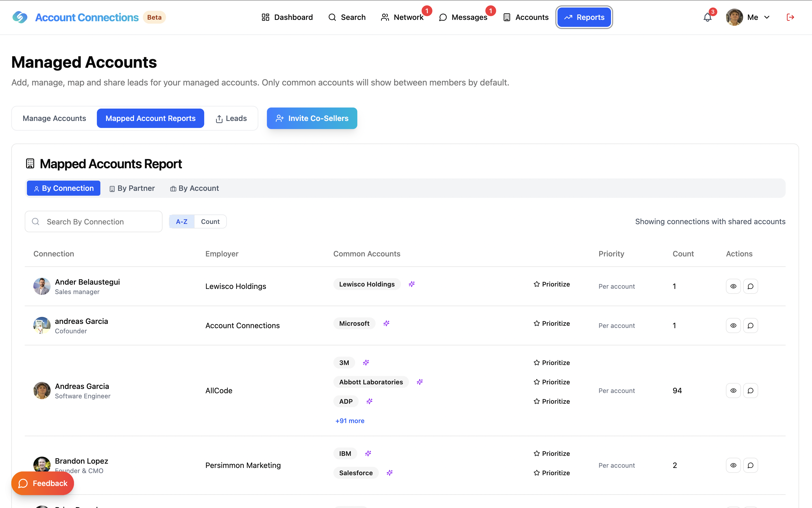The height and width of the screenshot is (508, 812).
Task: Click sparkle icon beside Microsoft account
Action: point(386,323)
